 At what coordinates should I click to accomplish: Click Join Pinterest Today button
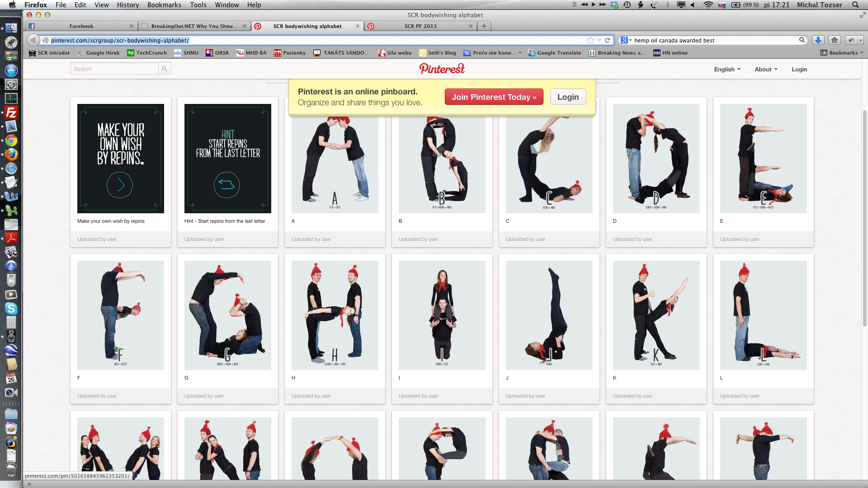pyautogui.click(x=494, y=97)
